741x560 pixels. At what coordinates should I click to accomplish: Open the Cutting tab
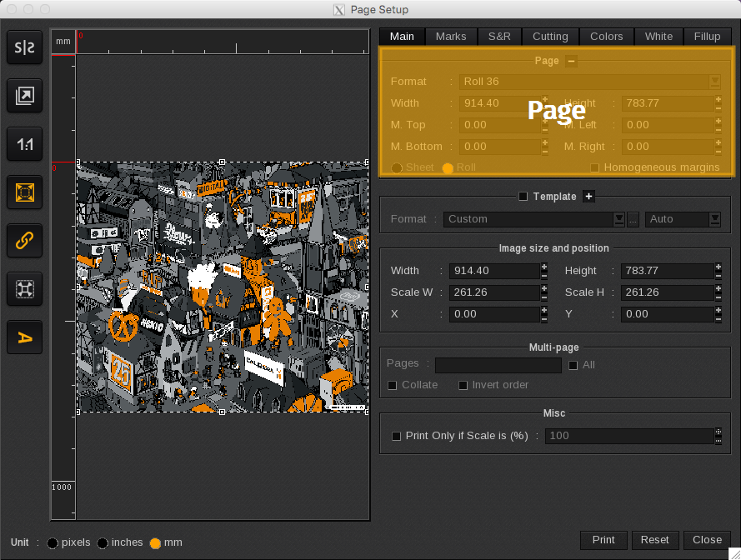(x=550, y=37)
